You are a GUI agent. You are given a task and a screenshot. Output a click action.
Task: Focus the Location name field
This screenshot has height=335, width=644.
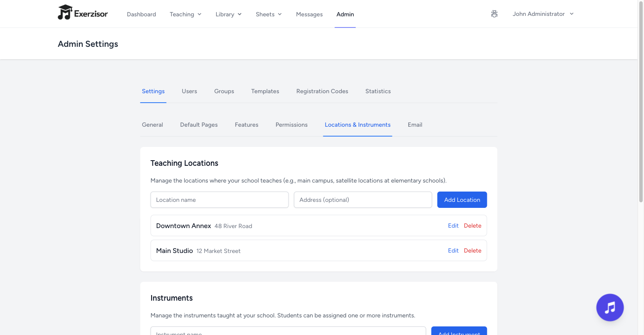pyautogui.click(x=219, y=200)
